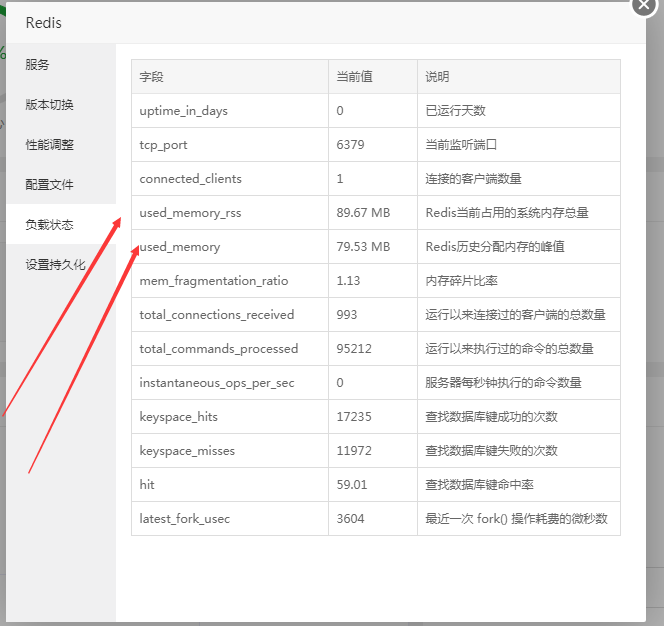The width and height of the screenshot is (664, 626).
Task: Click the Redis dialog title bar text
Action: 44,23
